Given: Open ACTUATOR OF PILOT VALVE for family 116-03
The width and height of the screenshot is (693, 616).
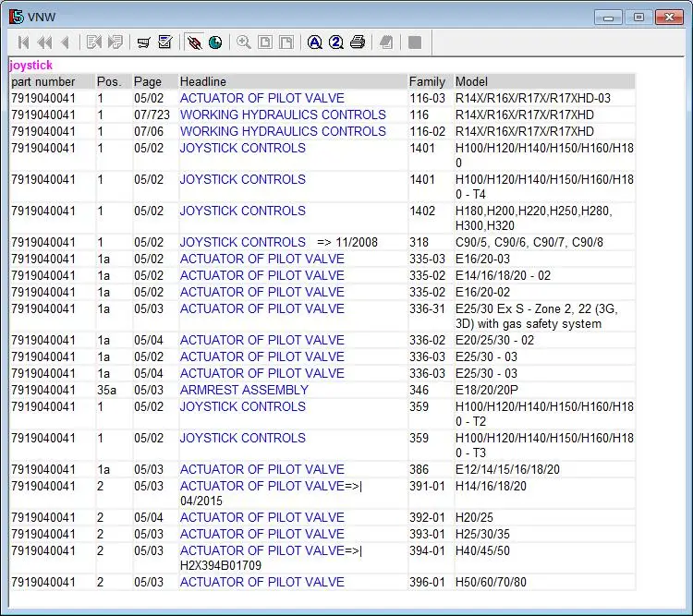Looking at the screenshot, I should coord(261,98).
